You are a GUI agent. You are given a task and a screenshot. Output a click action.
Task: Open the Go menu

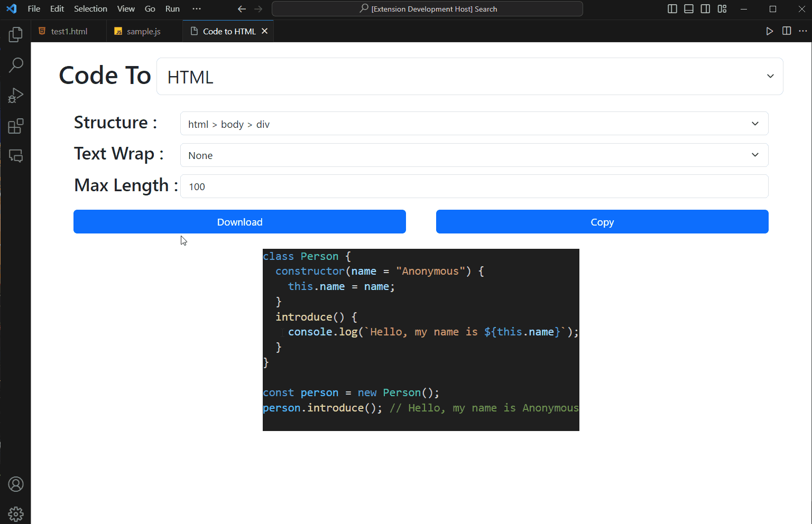150,9
